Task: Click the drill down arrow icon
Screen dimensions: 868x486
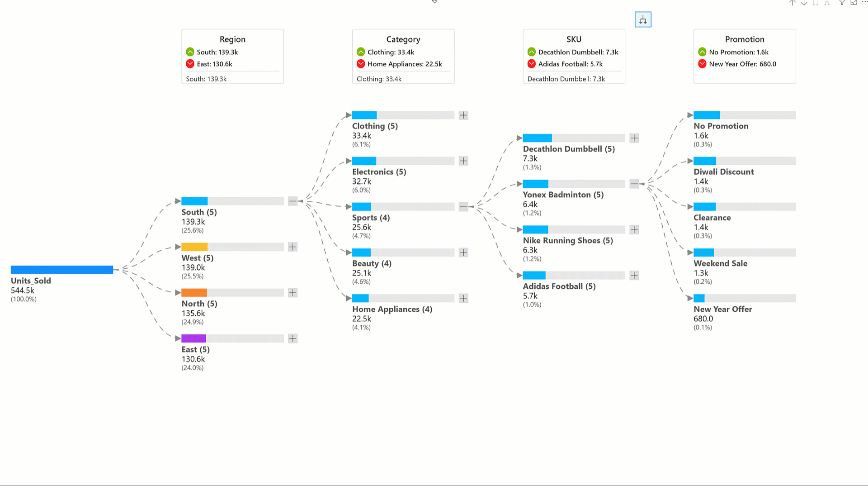Action: 804,3
